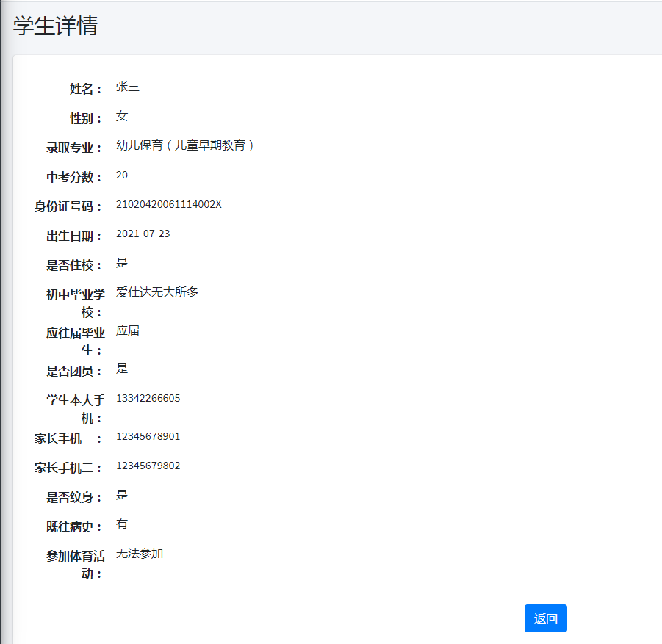This screenshot has height=644, width=662.
Task: Click the 身份证号码： label
Action: point(68,207)
